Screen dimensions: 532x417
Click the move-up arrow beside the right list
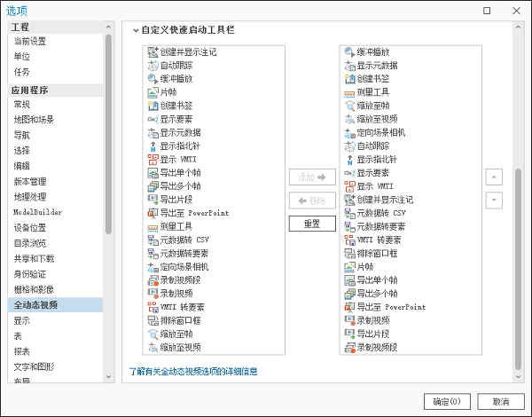[494, 177]
